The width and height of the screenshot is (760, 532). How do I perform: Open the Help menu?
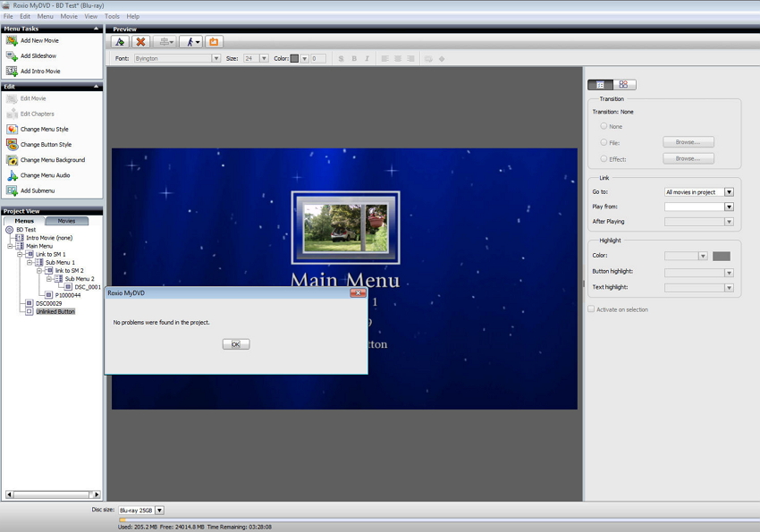(133, 16)
